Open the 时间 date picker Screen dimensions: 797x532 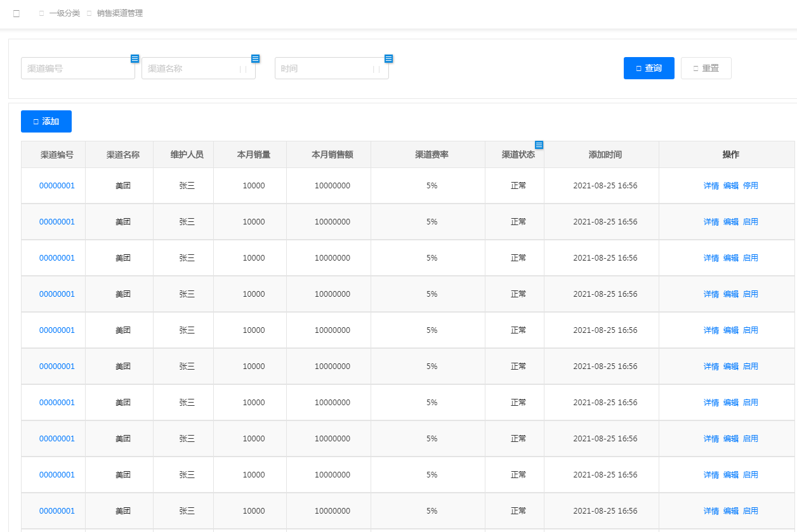pos(332,68)
